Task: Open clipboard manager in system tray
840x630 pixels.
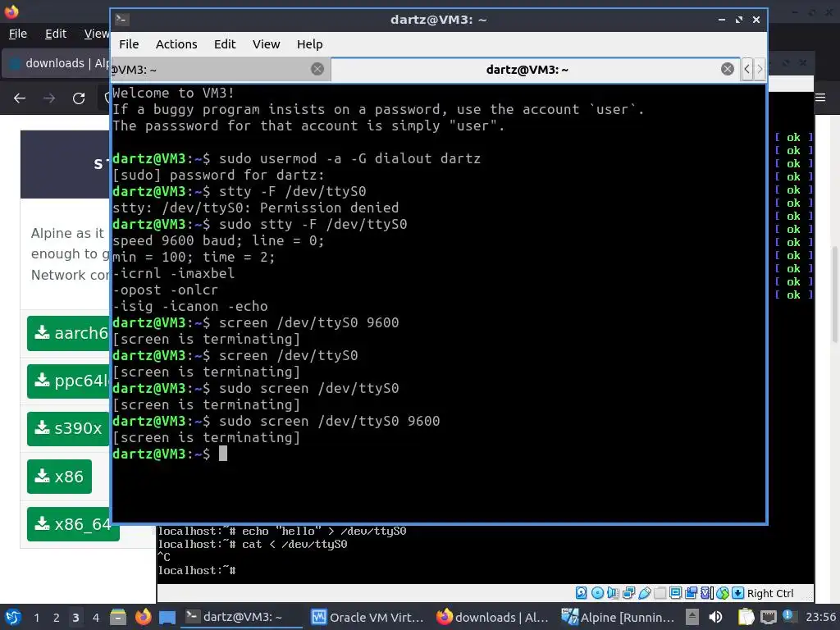Action: pyautogui.click(x=745, y=617)
